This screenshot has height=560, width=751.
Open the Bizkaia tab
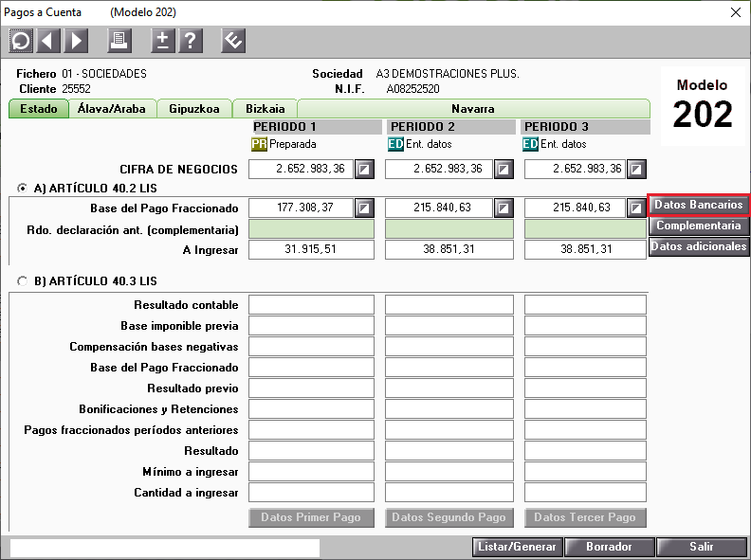pyautogui.click(x=265, y=109)
